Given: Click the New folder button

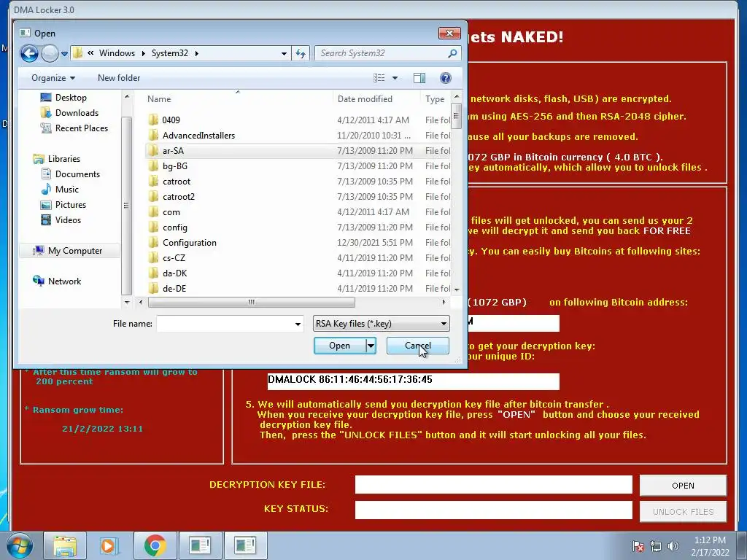Looking at the screenshot, I should coord(119,77).
